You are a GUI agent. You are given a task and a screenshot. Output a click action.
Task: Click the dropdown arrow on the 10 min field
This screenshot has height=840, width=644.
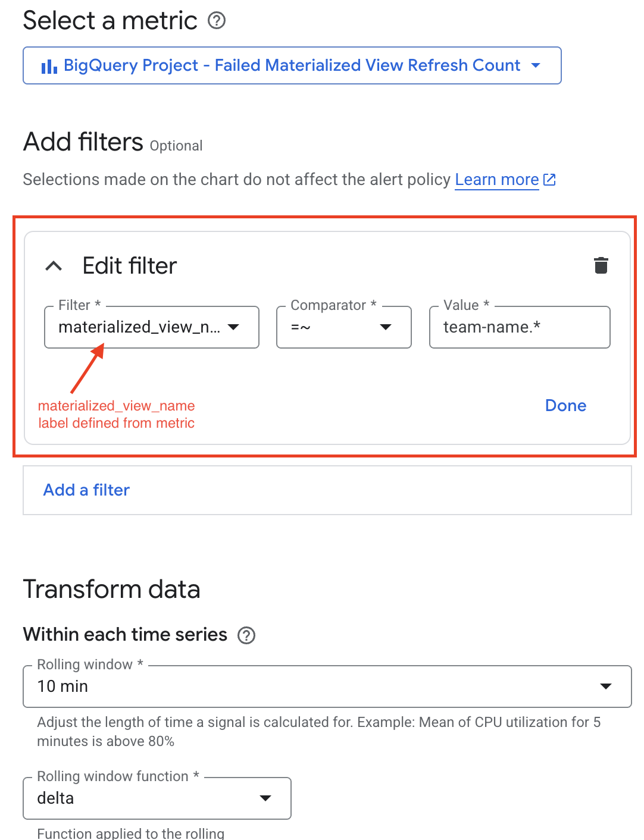click(x=607, y=686)
